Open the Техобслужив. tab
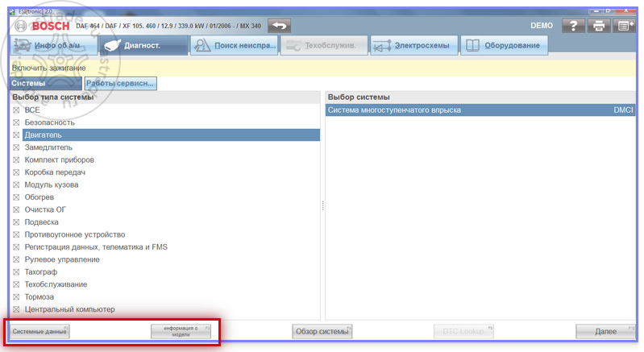 pyautogui.click(x=325, y=45)
